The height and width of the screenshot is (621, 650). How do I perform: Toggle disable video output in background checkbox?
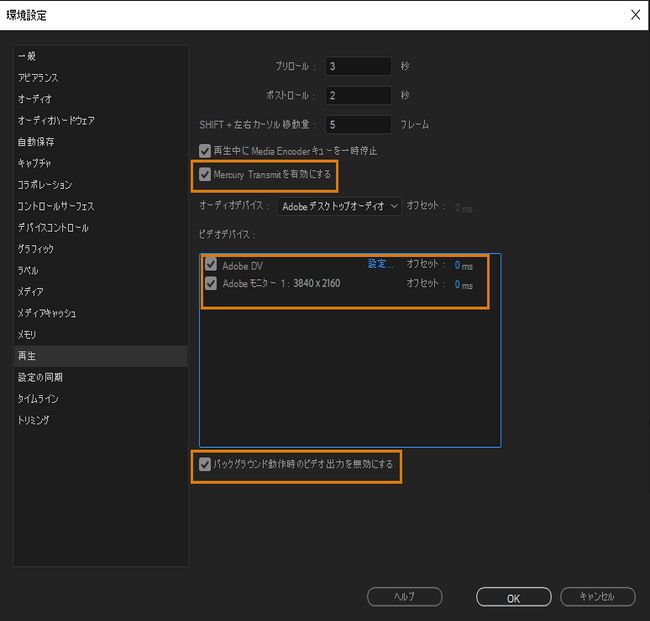(x=205, y=464)
